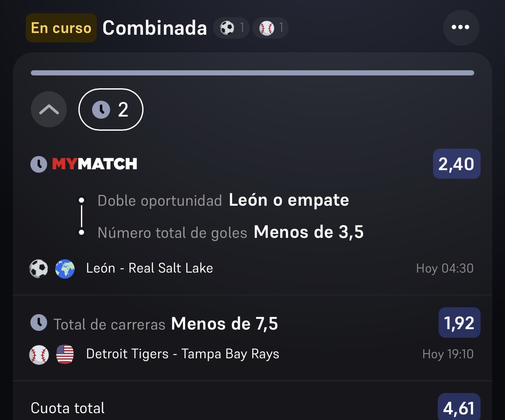Select the Combinada bet title
This screenshot has height=420, width=505.
pyautogui.click(x=155, y=28)
